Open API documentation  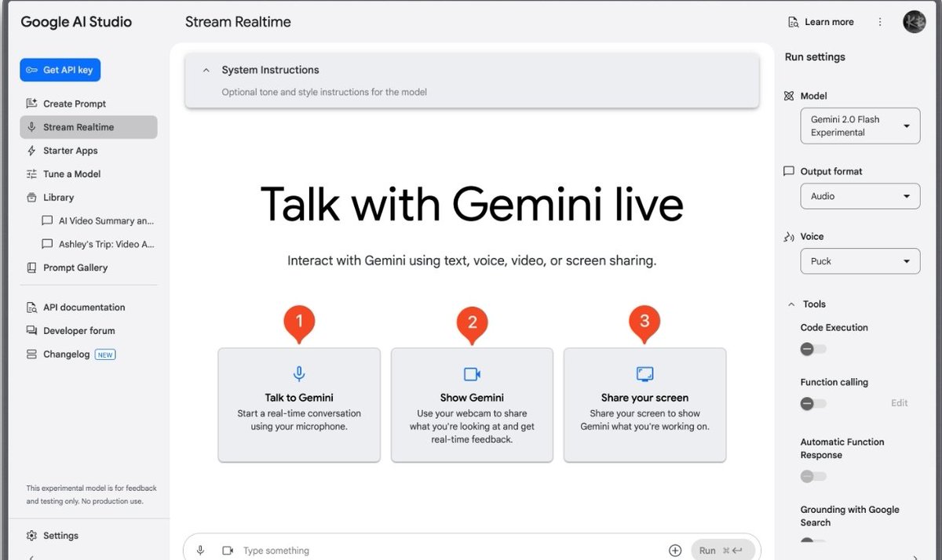(82, 307)
